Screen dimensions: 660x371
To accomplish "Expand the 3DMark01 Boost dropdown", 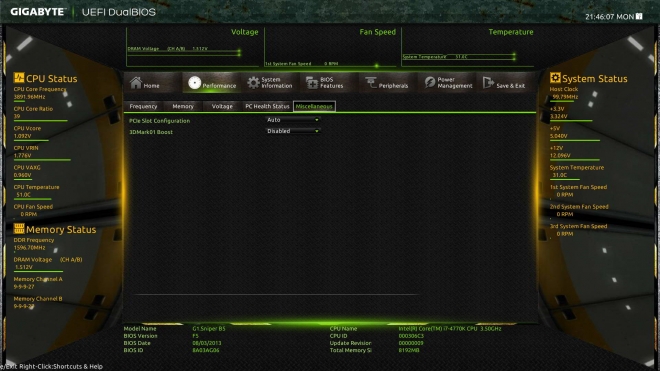I will point(293,131).
